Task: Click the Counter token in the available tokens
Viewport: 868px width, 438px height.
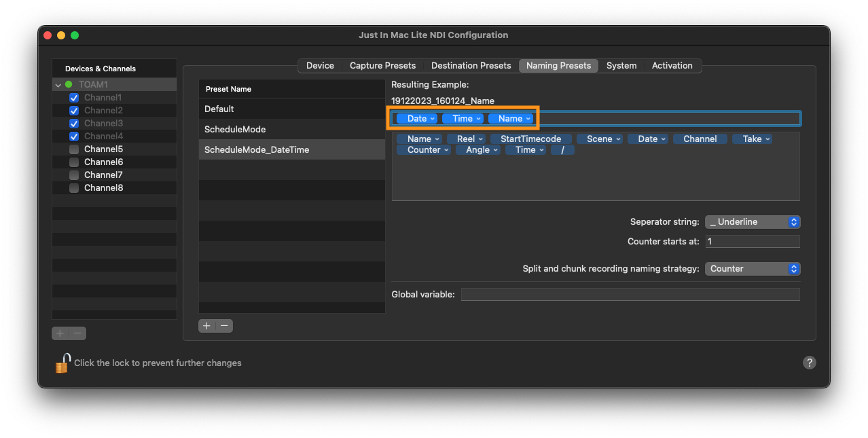Action: point(424,150)
